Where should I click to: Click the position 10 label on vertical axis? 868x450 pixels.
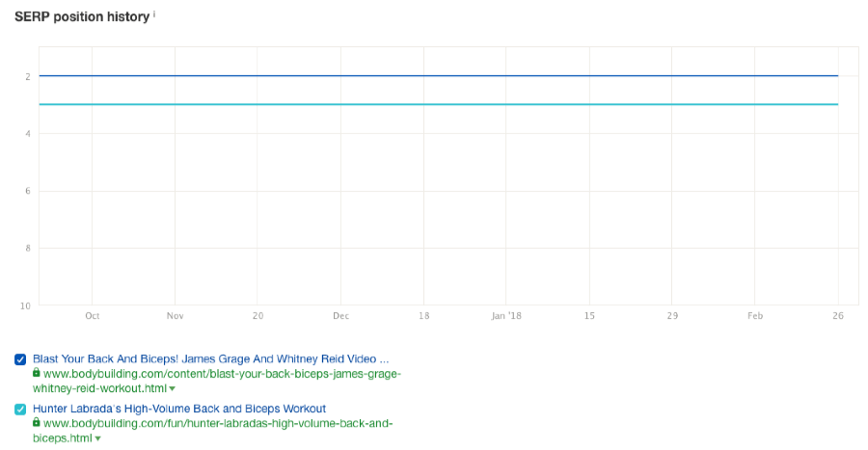pyautogui.click(x=25, y=306)
